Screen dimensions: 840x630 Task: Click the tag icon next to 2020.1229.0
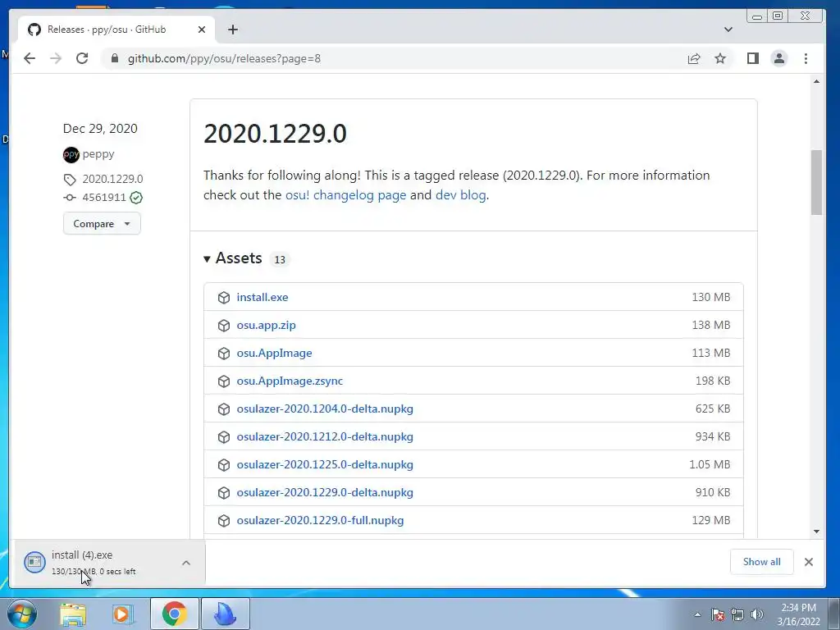pyautogui.click(x=70, y=180)
